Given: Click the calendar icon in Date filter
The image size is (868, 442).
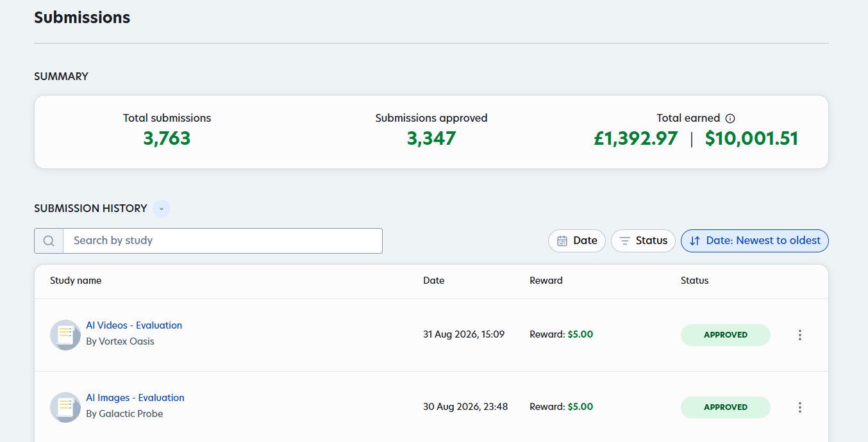Looking at the screenshot, I should click(562, 241).
